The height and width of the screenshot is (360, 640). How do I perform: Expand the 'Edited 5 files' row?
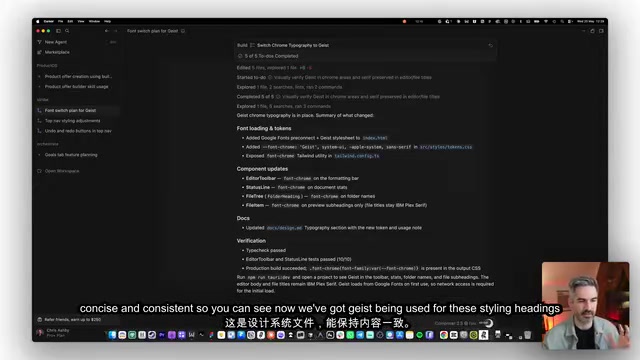pyautogui.click(x=274, y=68)
